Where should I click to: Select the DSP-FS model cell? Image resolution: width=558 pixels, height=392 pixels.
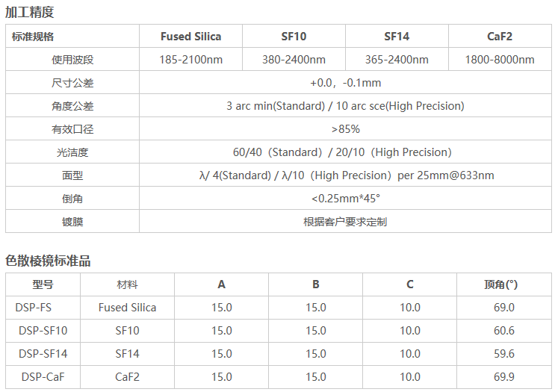(x=34, y=308)
